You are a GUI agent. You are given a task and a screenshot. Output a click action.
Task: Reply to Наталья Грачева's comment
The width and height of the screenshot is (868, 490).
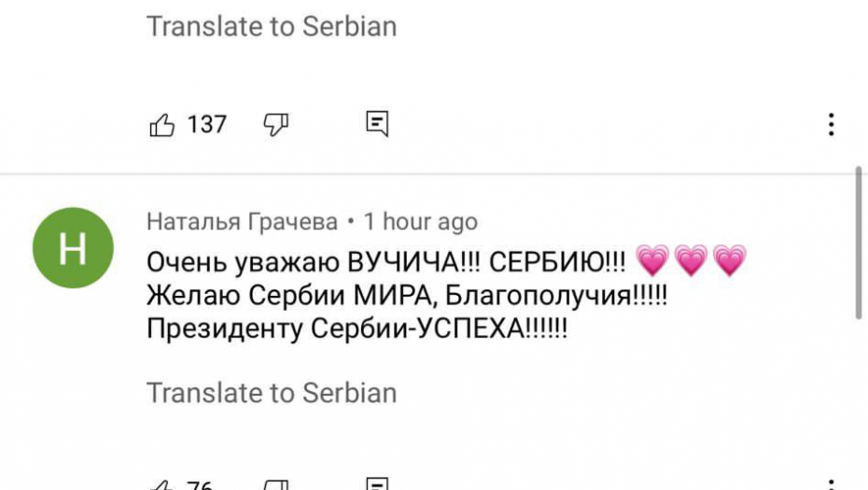(x=376, y=485)
